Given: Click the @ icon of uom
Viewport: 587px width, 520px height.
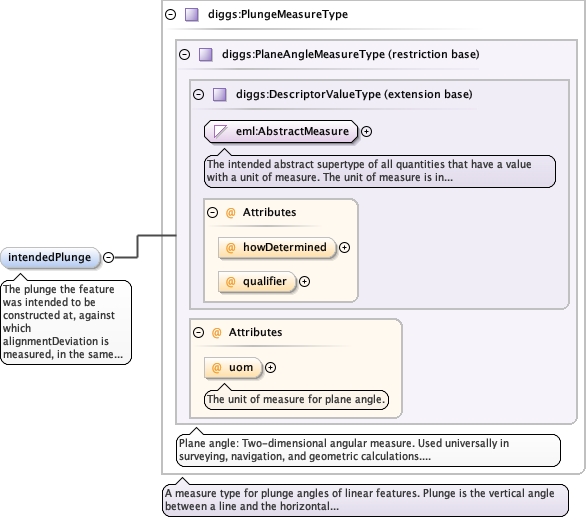Looking at the screenshot, I should [x=217, y=368].
